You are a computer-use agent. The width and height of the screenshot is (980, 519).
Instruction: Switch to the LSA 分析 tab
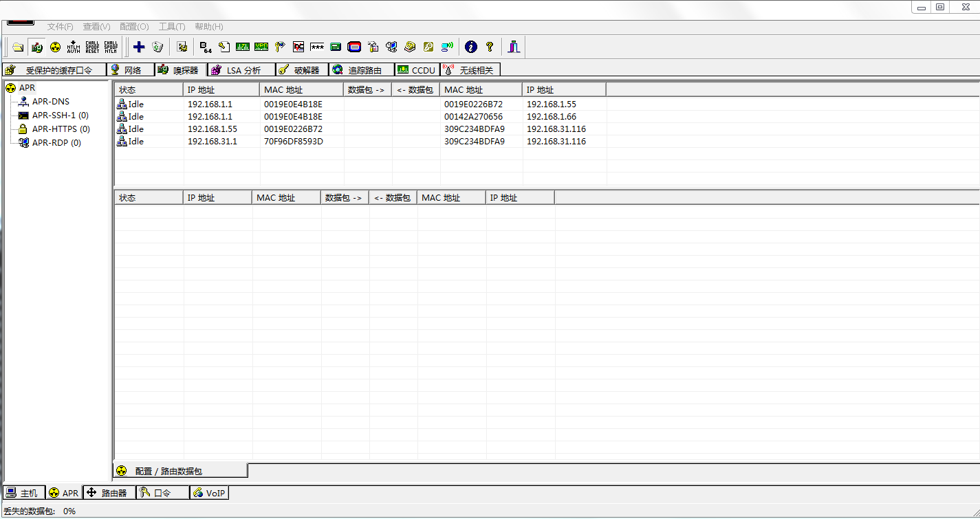[241, 69]
